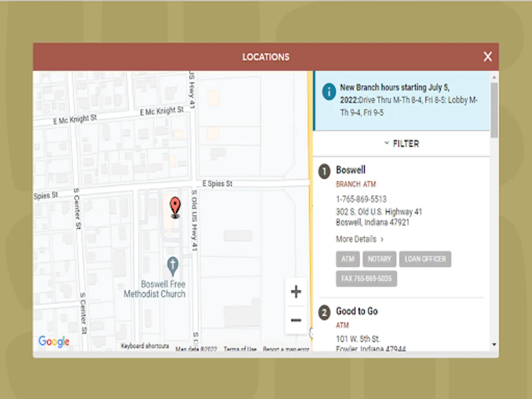Zoom in on the map
The image size is (532, 399).
[x=296, y=292]
